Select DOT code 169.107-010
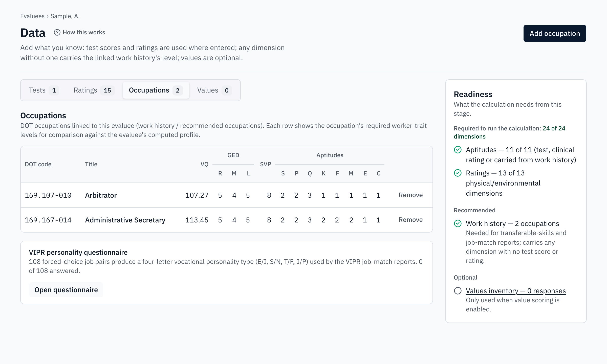Screen dimensions: 607x364 pyautogui.click(x=48, y=195)
